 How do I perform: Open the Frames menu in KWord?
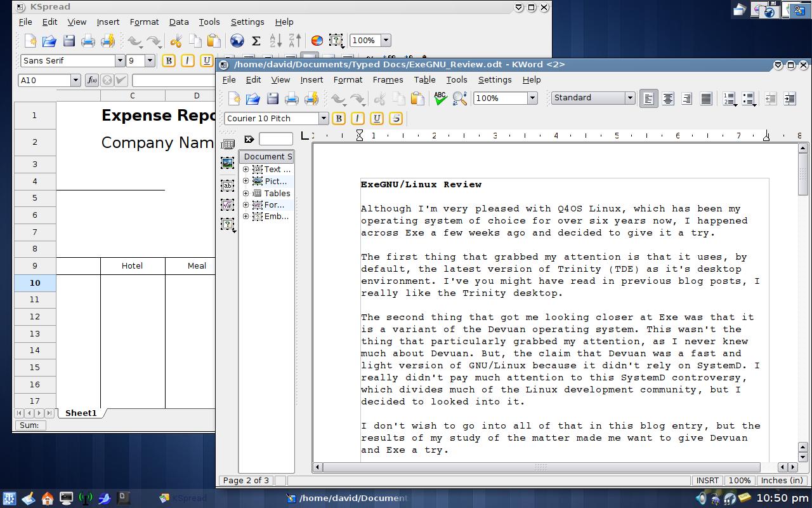(x=388, y=79)
